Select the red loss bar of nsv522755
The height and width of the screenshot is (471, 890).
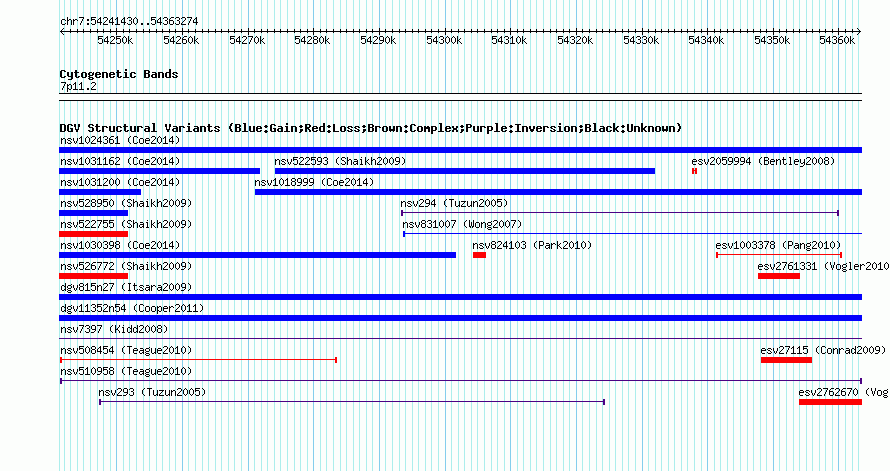tap(94, 234)
